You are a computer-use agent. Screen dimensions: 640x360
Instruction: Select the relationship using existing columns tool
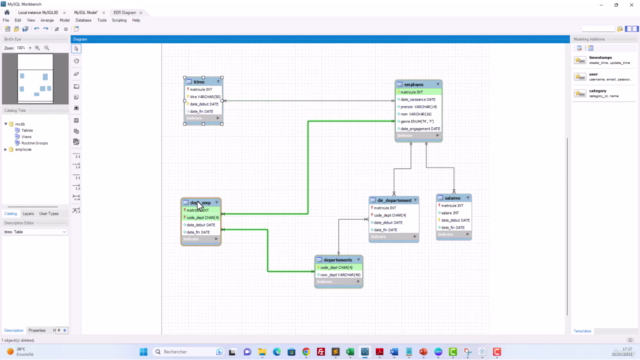click(x=76, y=211)
